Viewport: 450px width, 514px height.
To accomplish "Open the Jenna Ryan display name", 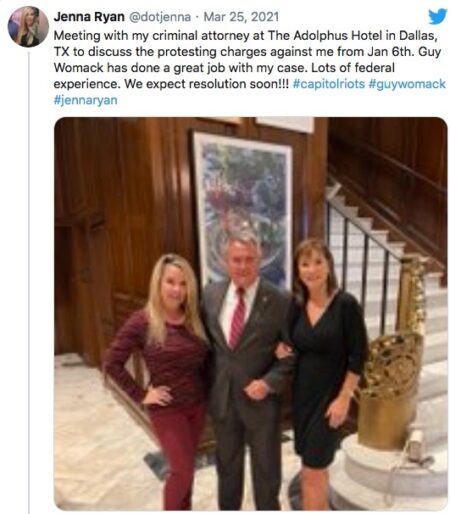I will (x=89, y=17).
